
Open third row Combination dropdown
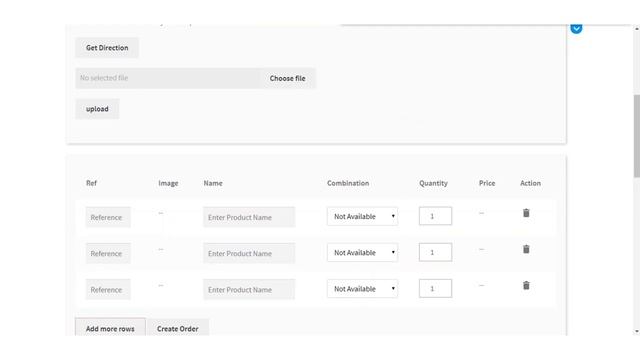point(362,289)
